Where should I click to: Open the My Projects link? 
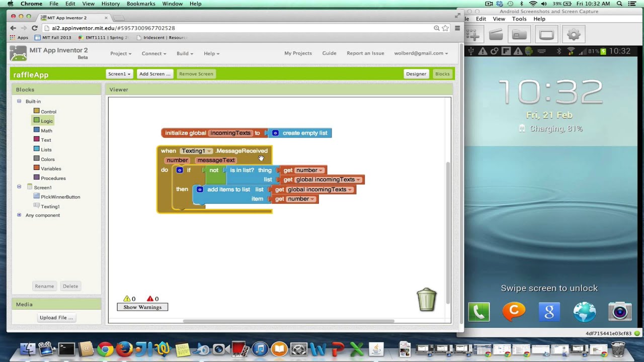point(298,53)
